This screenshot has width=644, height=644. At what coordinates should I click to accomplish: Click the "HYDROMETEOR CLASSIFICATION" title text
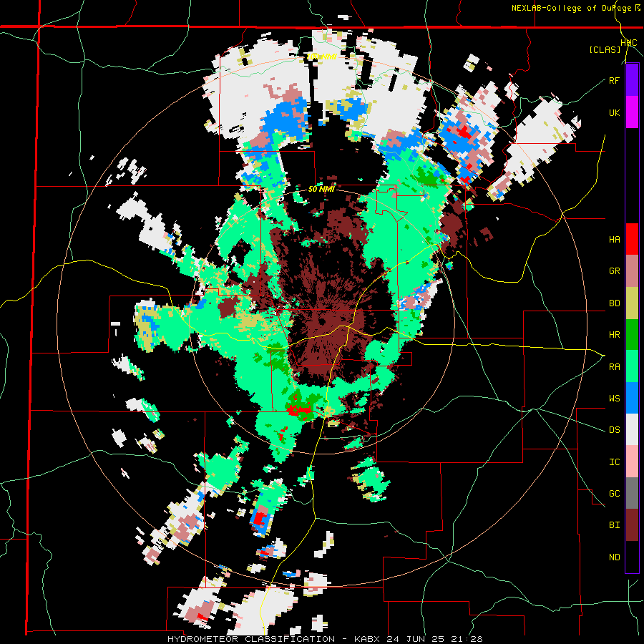pos(251,639)
